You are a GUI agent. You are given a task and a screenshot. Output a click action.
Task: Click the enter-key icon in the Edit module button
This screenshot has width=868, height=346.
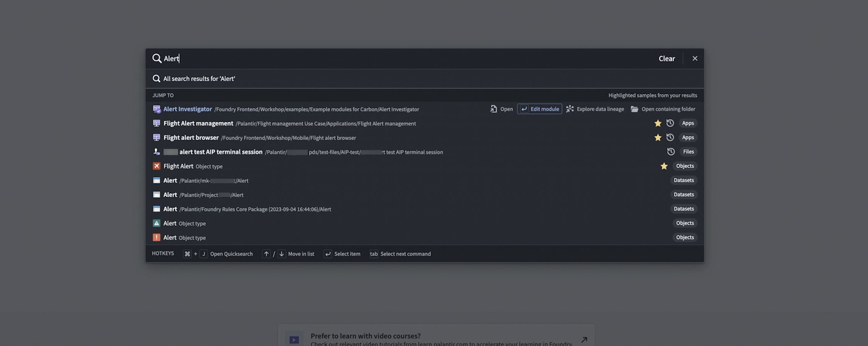525,109
